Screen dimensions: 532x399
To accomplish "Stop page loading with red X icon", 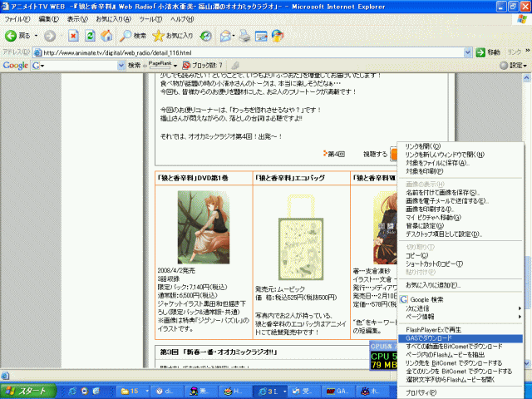I will coord(73,36).
